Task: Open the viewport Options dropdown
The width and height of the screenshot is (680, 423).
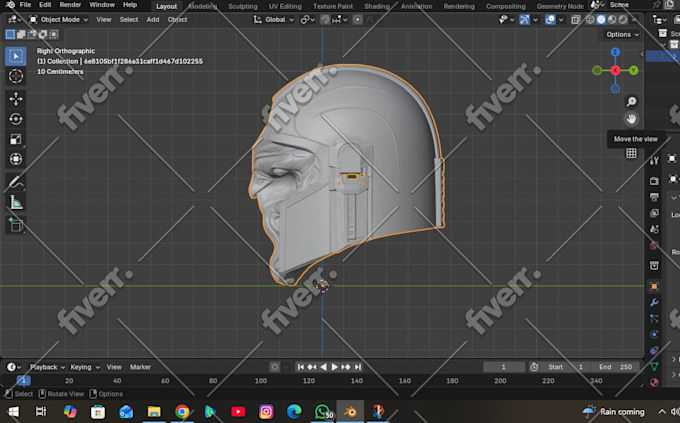Action: click(x=622, y=34)
